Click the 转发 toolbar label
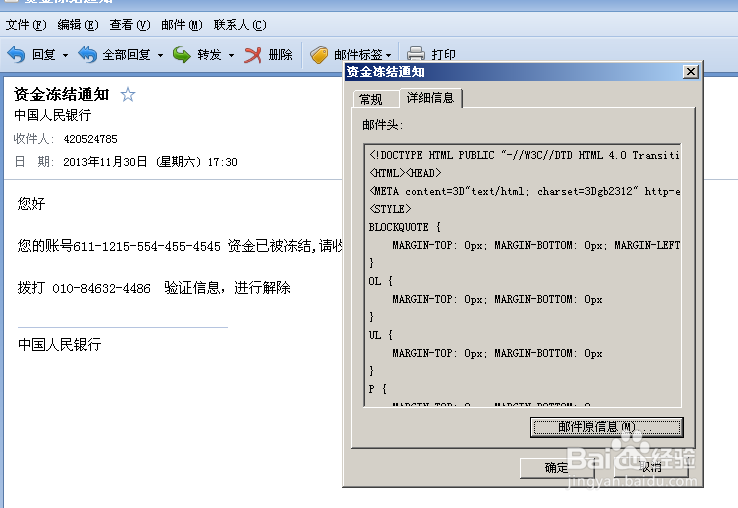Screen dimensions: 738x508 tap(209, 55)
